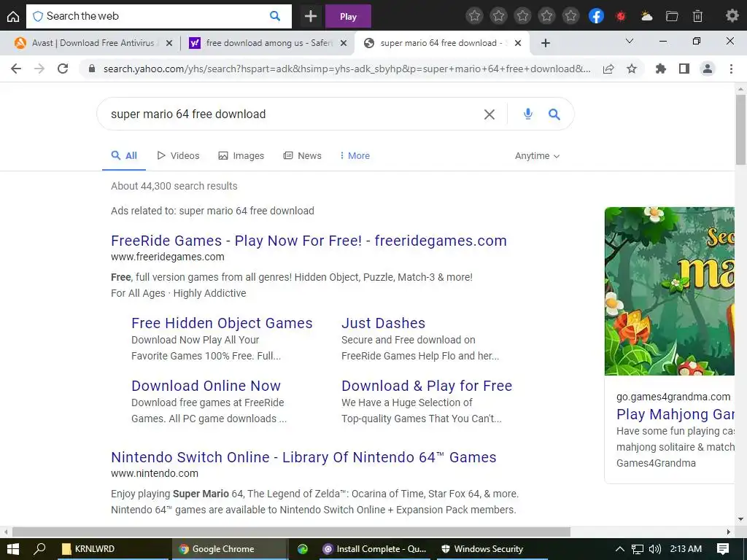
Task: Open the folder shortcut icon
Action: 672,16
